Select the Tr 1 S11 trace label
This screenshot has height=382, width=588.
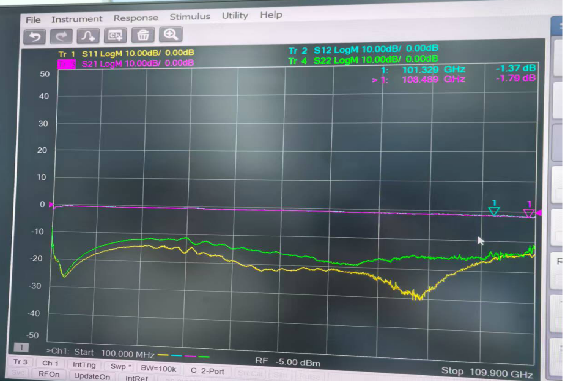126,53
